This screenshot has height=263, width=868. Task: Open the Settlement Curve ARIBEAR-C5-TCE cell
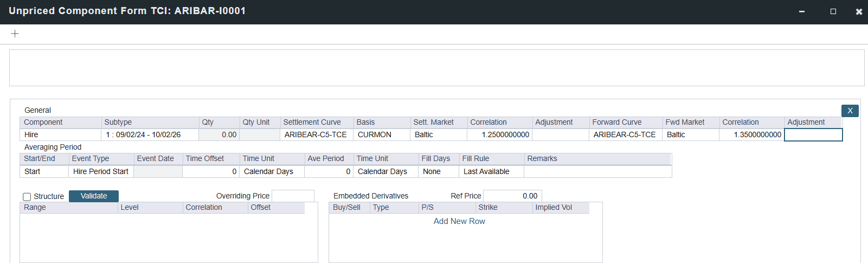316,134
